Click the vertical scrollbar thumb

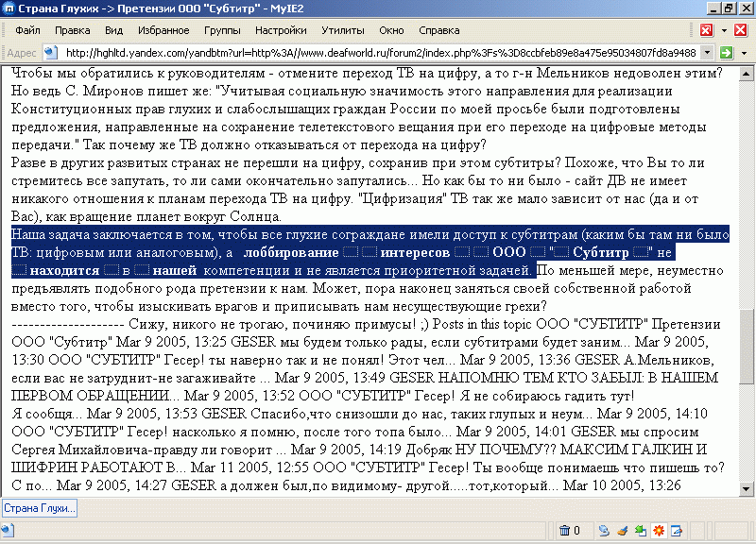[747, 346]
